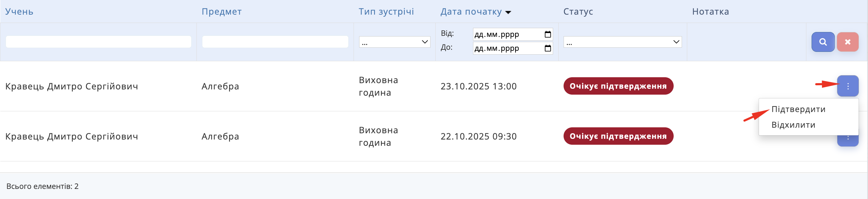Focus the Учень filter text field
This screenshot has height=199, width=868.
[98, 42]
